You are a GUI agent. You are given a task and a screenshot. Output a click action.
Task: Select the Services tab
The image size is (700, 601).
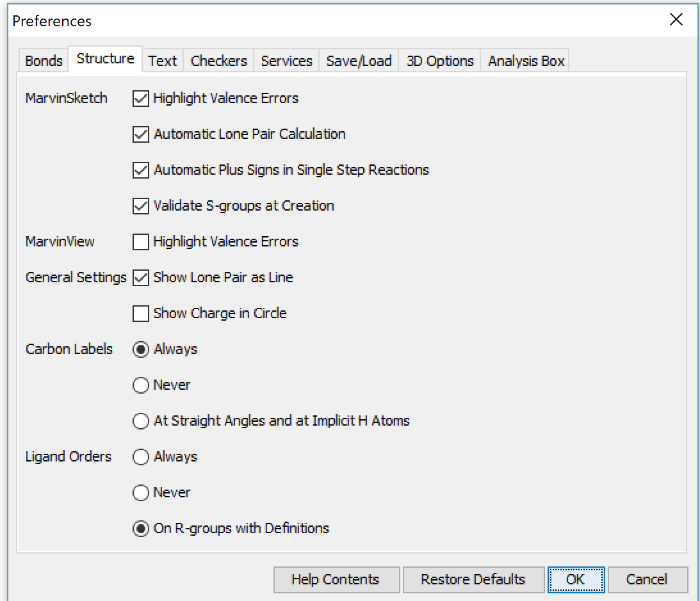(286, 61)
